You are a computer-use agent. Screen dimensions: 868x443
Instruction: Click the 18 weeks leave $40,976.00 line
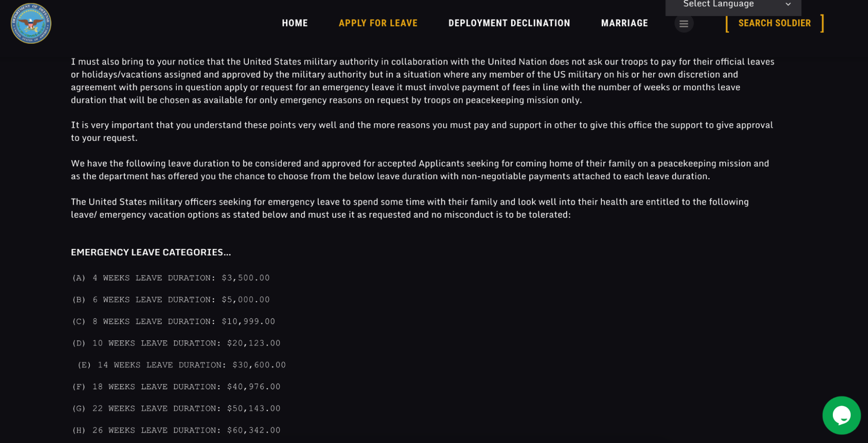pyautogui.click(x=176, y=387)
